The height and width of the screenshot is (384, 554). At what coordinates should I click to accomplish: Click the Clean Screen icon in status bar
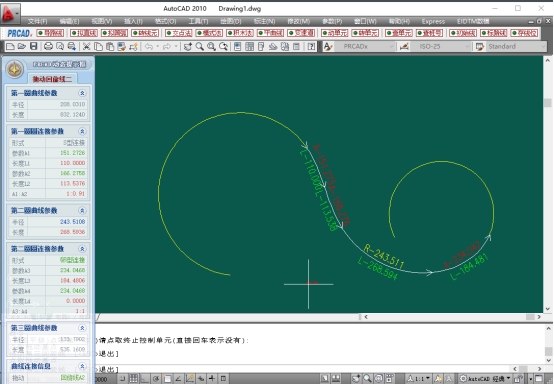coord(539,379)
